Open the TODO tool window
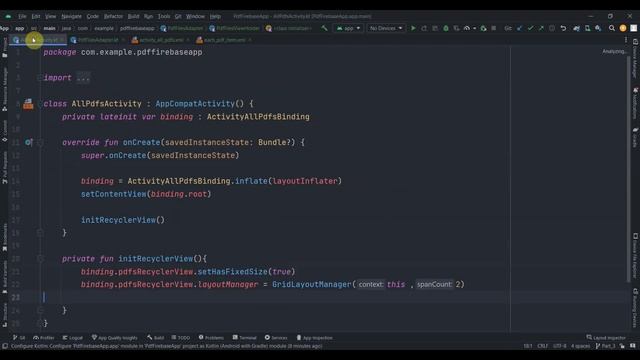 pyautogui.click(x=181, y=338)
